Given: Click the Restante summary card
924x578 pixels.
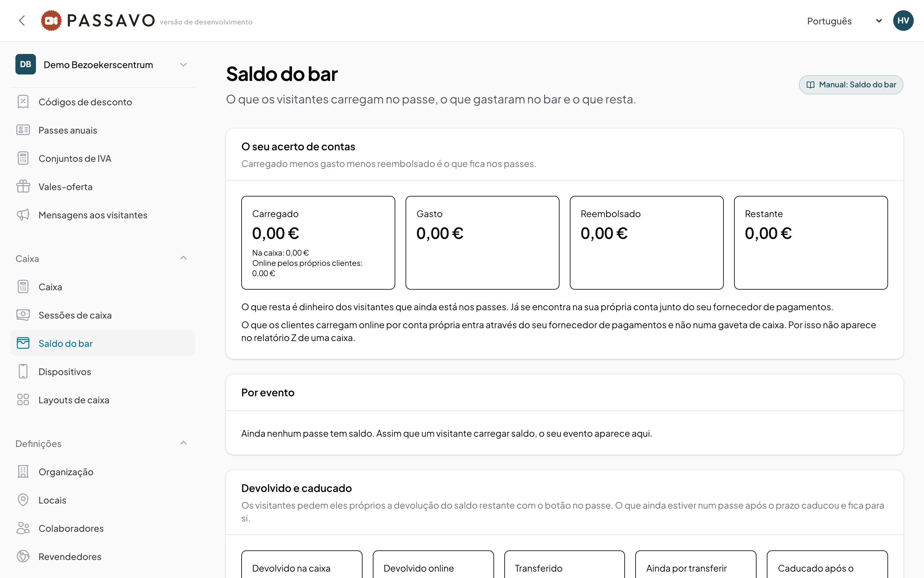Looking at the screenshot, I should pyautogui.click(x=811, y=243).
